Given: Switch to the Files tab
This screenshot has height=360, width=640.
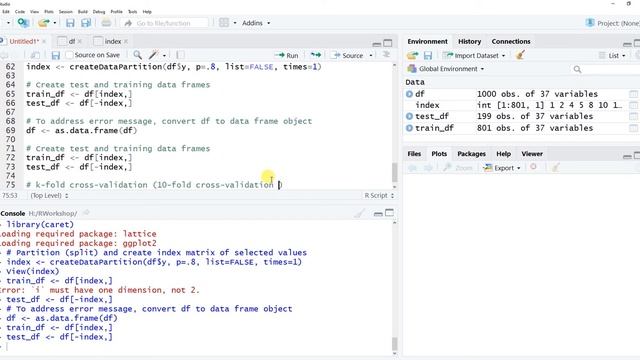Looking at the screenshot, I should tap(414, 154).
